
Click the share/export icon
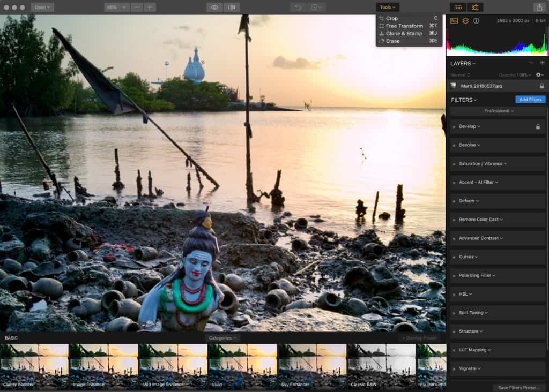tap(538, 7)
